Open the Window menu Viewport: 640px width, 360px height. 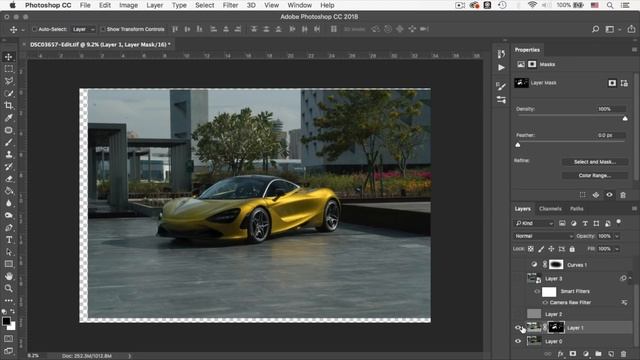300,5
